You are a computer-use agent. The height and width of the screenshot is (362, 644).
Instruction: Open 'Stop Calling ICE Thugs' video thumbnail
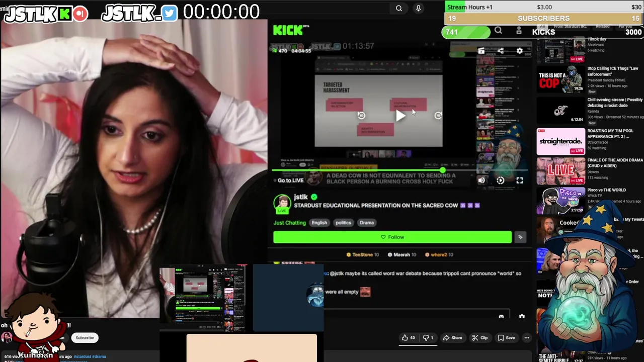(560, 79)
